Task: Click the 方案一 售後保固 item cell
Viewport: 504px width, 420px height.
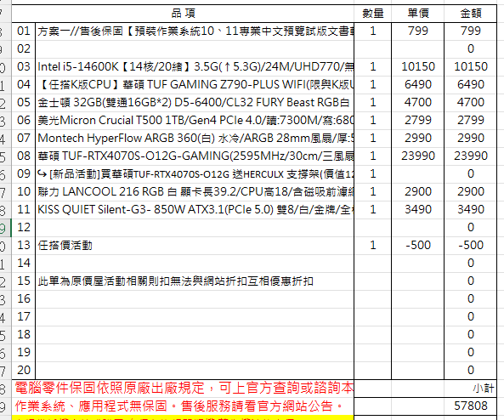Action: click(x=195, y=31)
